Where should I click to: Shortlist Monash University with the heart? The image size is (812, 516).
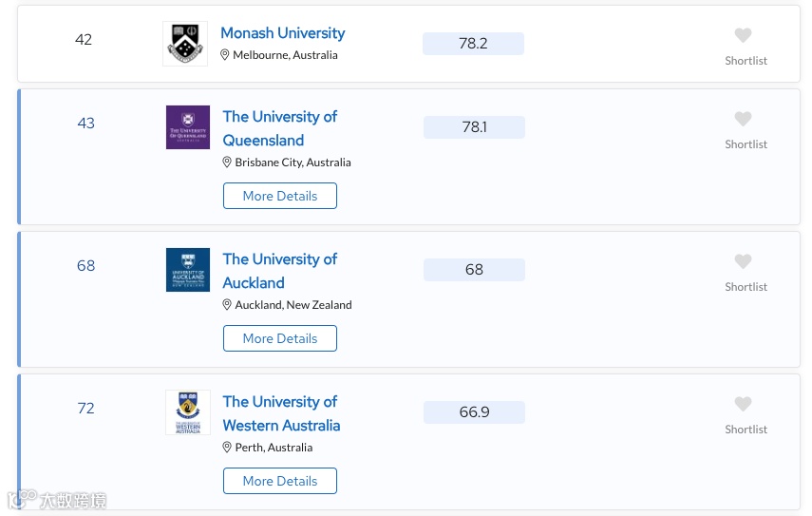[x=743, y=36]
